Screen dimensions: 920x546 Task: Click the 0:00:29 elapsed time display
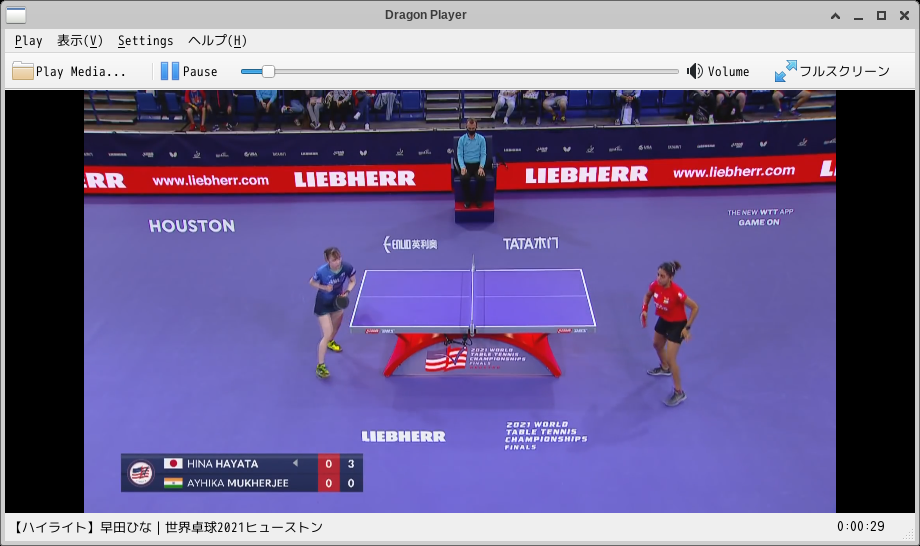861,527
